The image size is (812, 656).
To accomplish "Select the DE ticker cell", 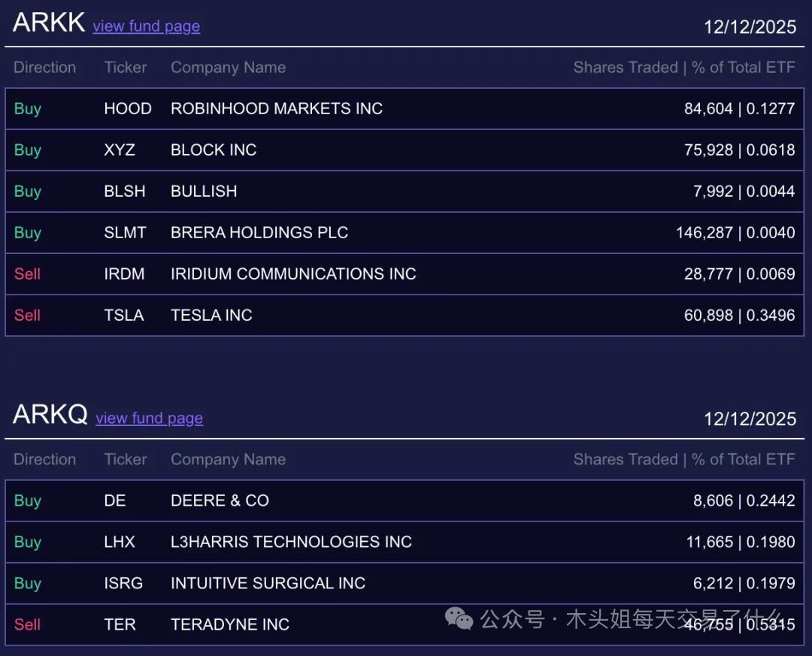I will (x=115, y=500).
